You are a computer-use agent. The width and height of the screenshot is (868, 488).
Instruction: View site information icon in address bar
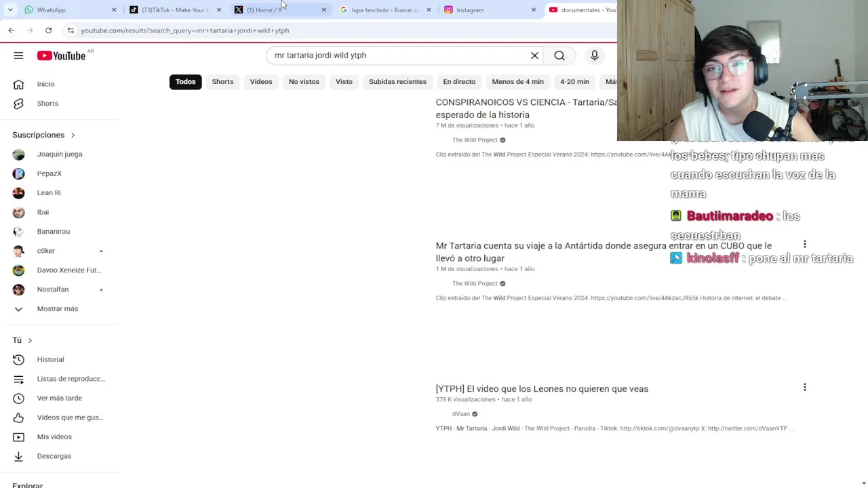71,30
